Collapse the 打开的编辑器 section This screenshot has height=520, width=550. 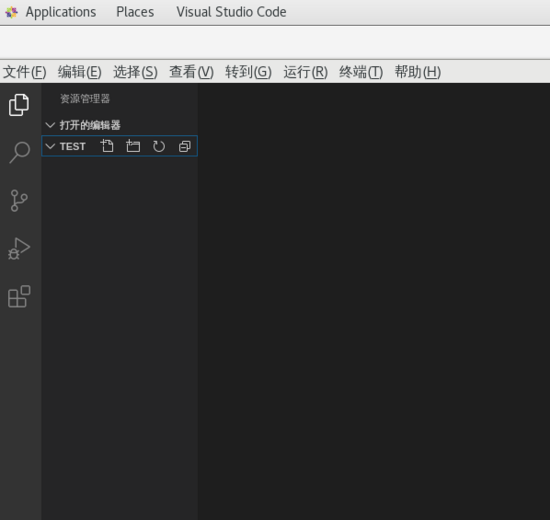point(50,125)
